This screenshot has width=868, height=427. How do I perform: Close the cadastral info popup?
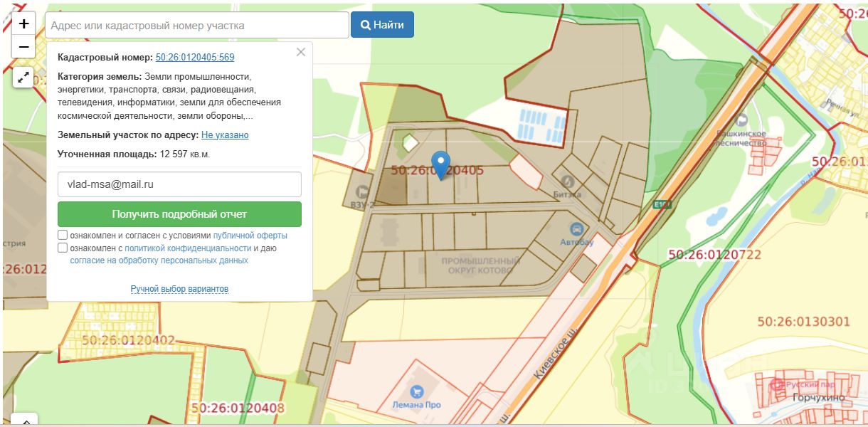pyautogui.click(x=301, y=52)
